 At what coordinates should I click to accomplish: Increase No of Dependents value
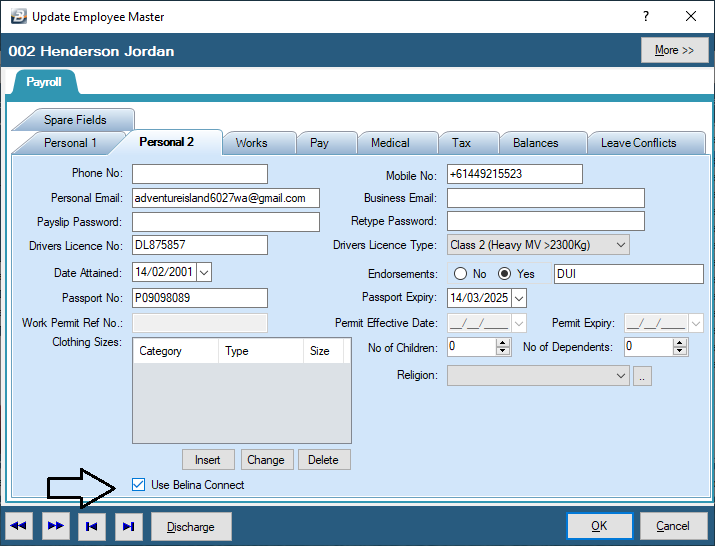679,343
